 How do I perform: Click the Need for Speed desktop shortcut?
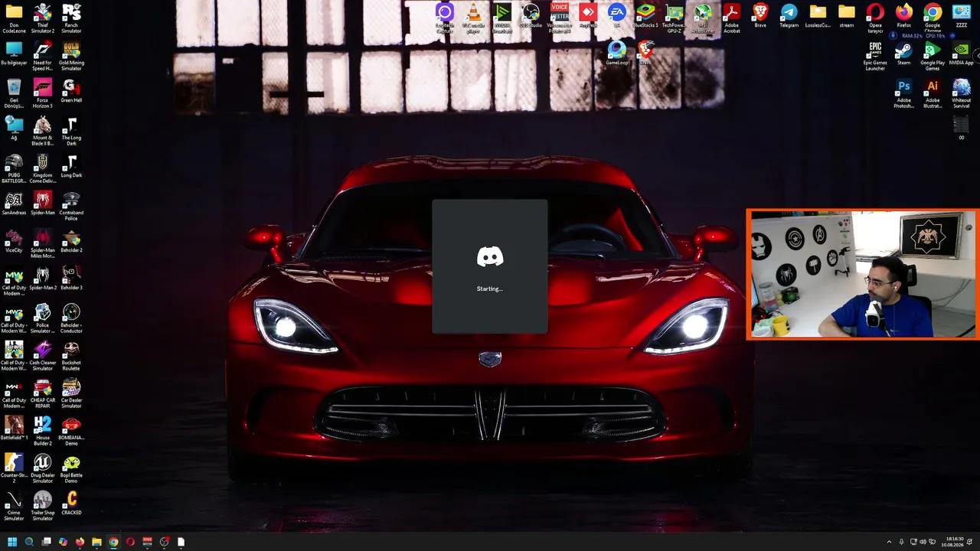click(43, 56)
